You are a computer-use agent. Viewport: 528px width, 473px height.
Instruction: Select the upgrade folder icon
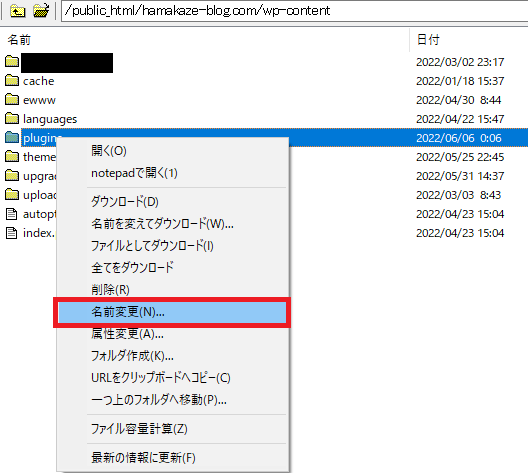tap(12, 175)
